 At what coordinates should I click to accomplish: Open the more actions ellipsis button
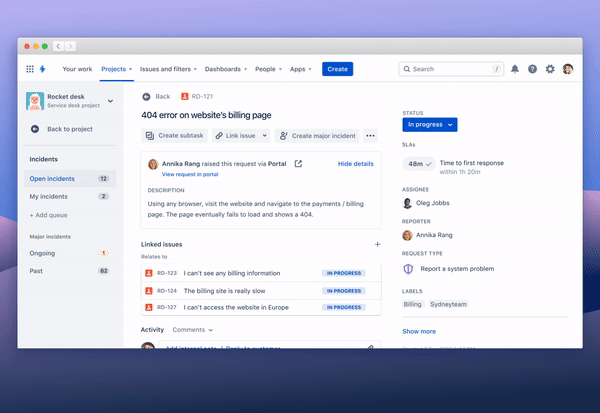[x=370, y=135]
